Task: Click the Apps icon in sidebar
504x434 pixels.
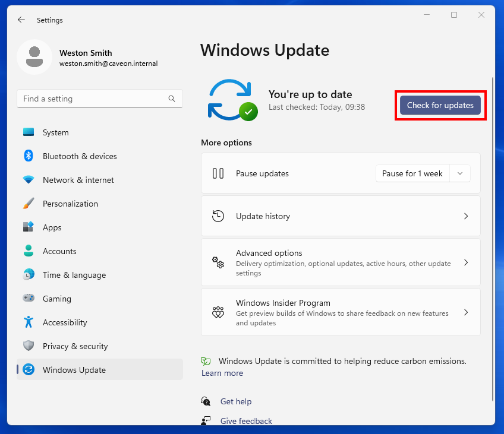Action: click(29, 227)
